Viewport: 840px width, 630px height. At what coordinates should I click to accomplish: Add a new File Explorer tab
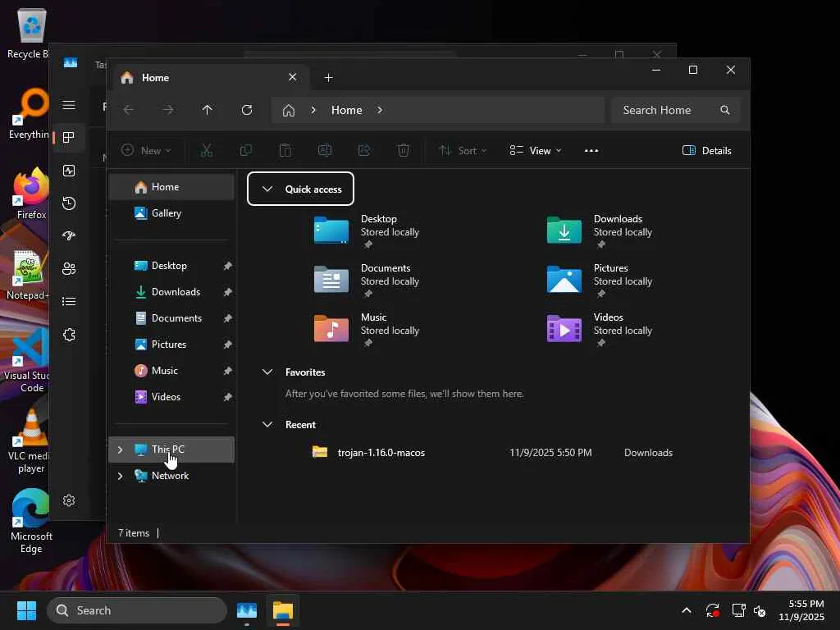[328, 78]
